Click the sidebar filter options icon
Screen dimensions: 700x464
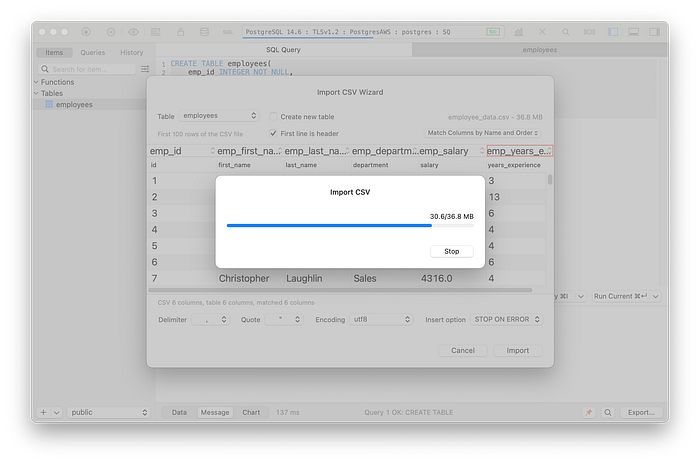click(x=145, y=69)
